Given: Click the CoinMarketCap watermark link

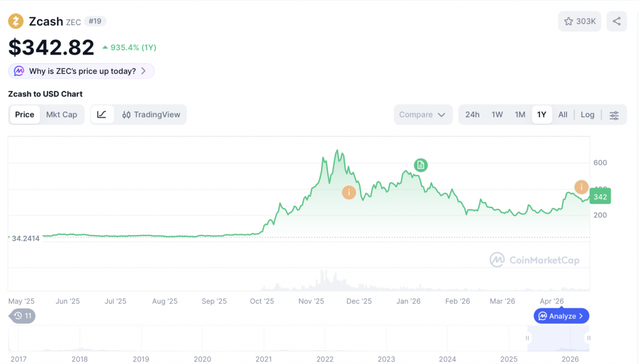Looking at the screenshot, I should (535, 260).
